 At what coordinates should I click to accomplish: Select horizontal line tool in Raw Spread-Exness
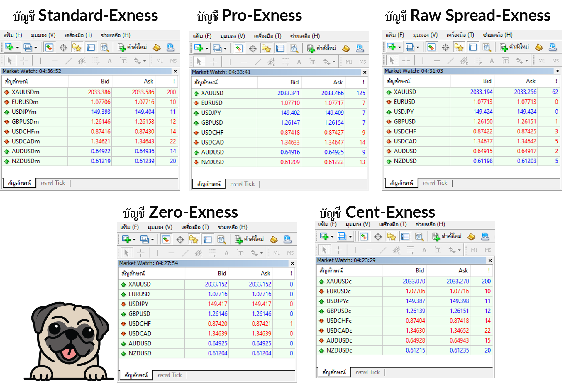[437, 61]
